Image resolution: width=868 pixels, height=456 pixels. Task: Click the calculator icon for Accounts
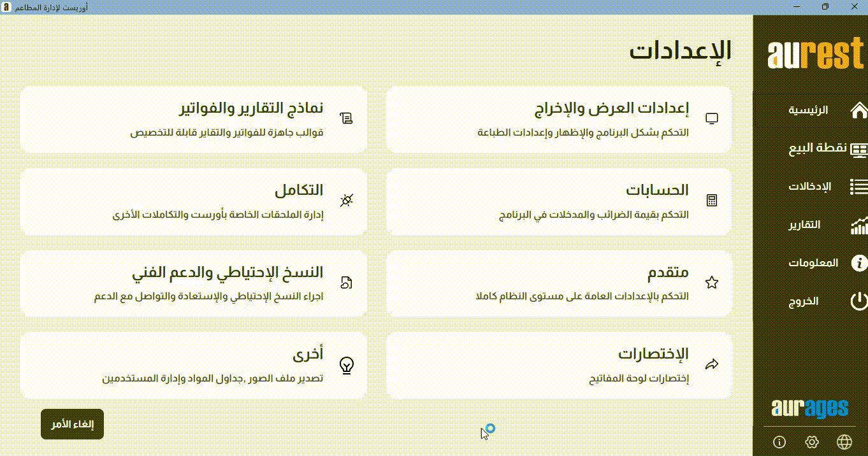tap(712, 201)
